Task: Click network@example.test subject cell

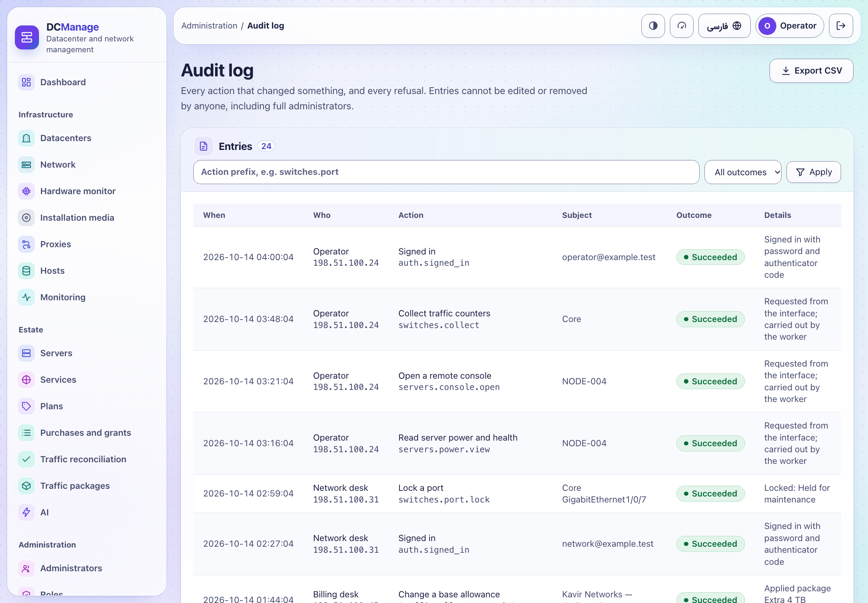Action: pyautogui.click(x=608, y=544)
